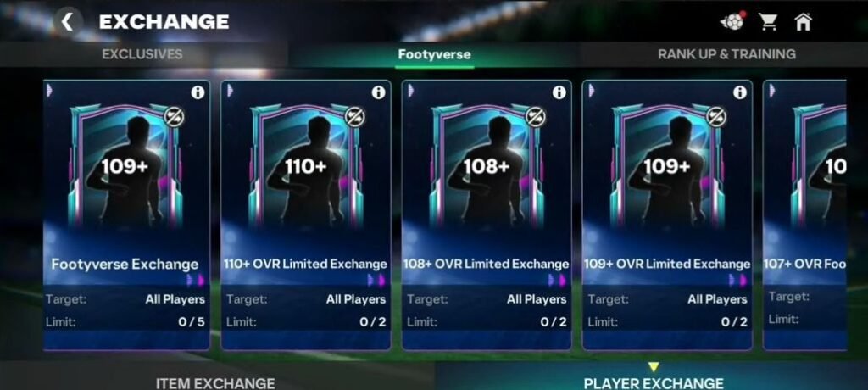Open the 108+ OVR Limited Exchange card

point(487,215)
